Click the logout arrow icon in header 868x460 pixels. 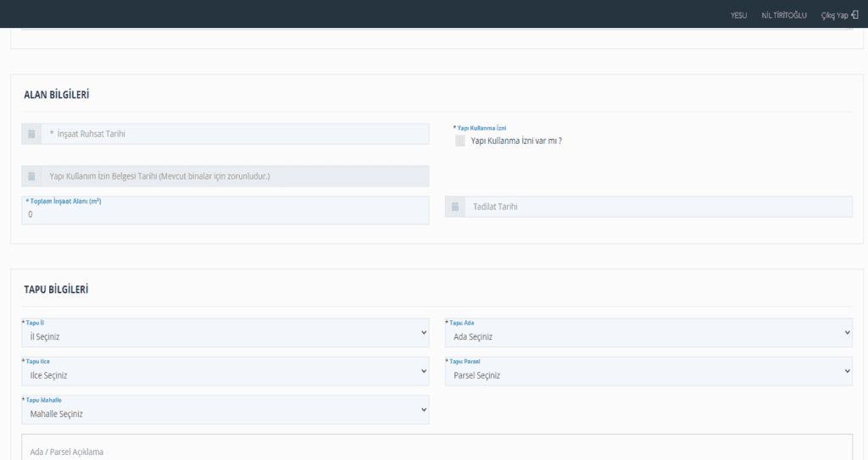(854, 15)
